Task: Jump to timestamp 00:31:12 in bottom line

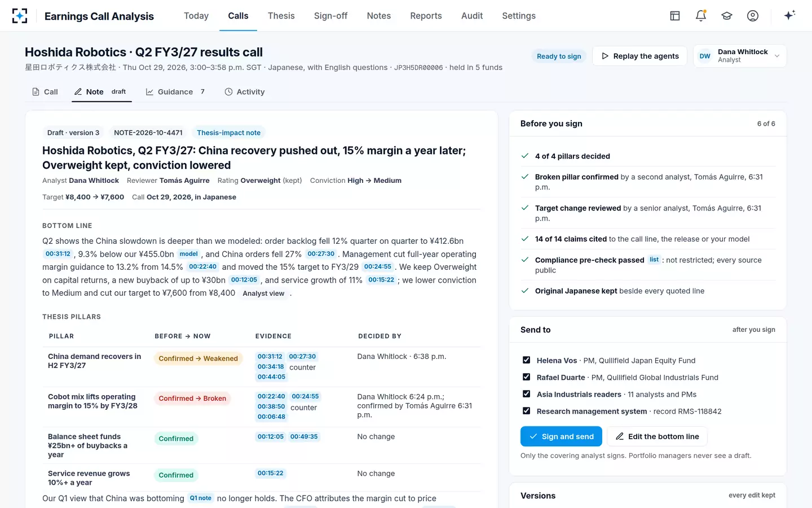Action: tap(58, 254)
